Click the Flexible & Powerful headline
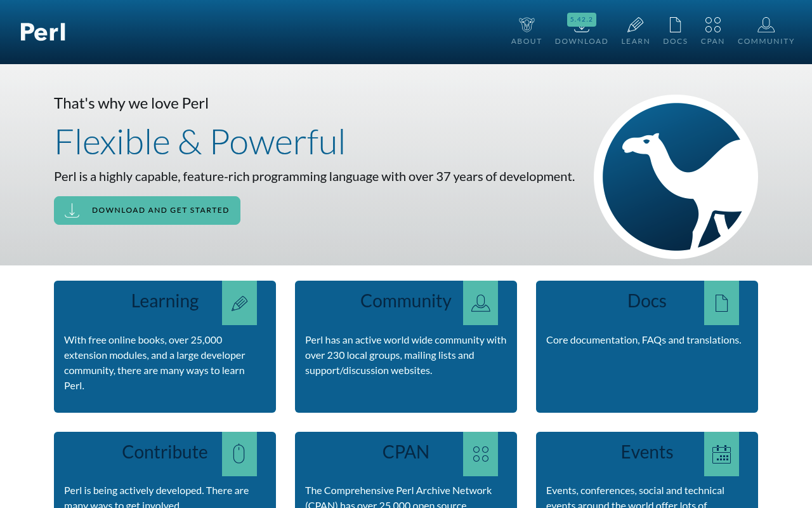Image resolution: width=812 pixels, height=508 pixels. point(200,141)
